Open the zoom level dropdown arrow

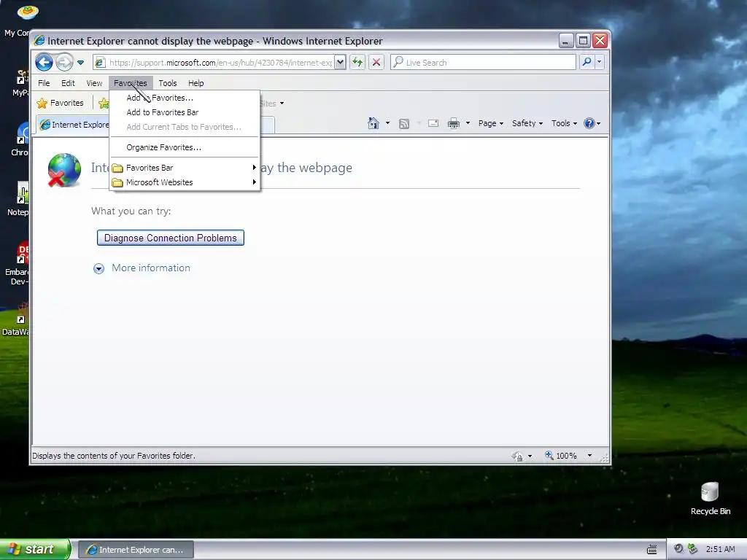pos(589,456)
